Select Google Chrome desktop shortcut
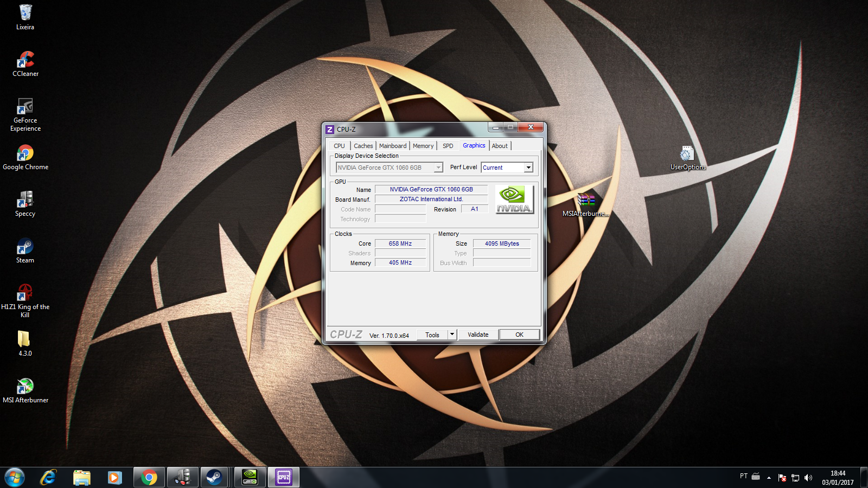 click(25, 157)
